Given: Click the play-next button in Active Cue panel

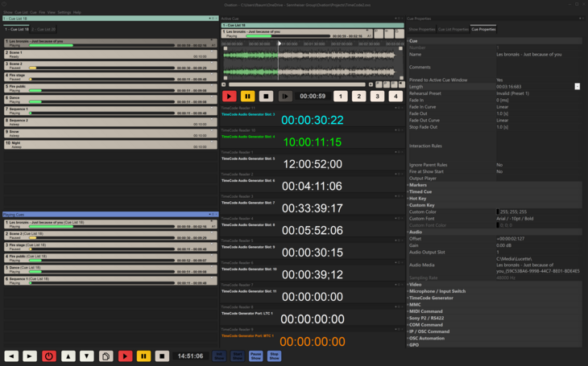Looking at the screenshot, I should (x=285, y=97).
